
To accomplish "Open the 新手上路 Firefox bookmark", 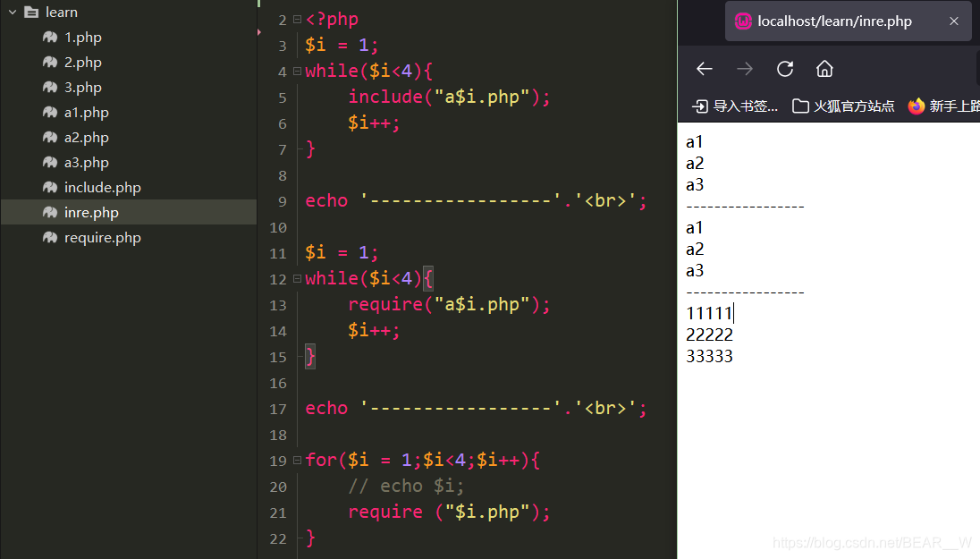I will tap(943, 106).
